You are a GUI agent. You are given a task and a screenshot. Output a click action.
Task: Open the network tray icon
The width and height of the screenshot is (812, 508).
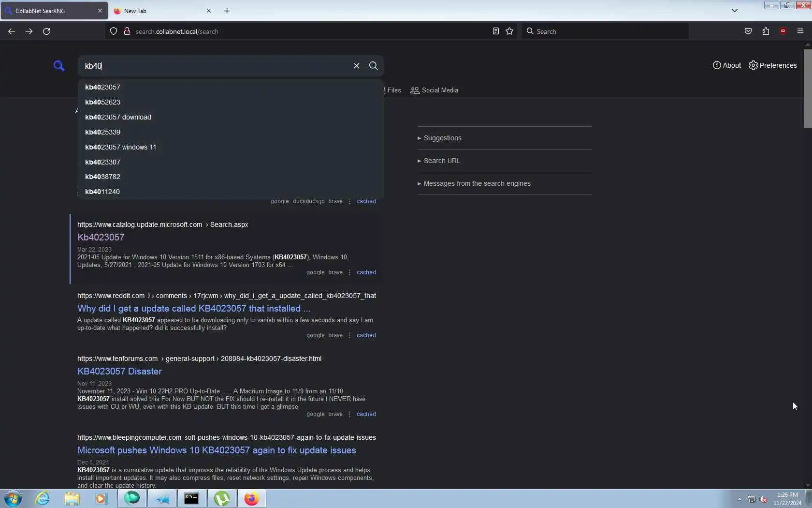[x=752, y=499]
